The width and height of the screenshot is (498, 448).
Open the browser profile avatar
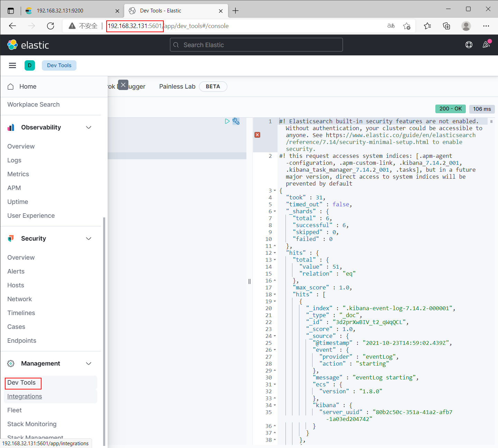466,26
